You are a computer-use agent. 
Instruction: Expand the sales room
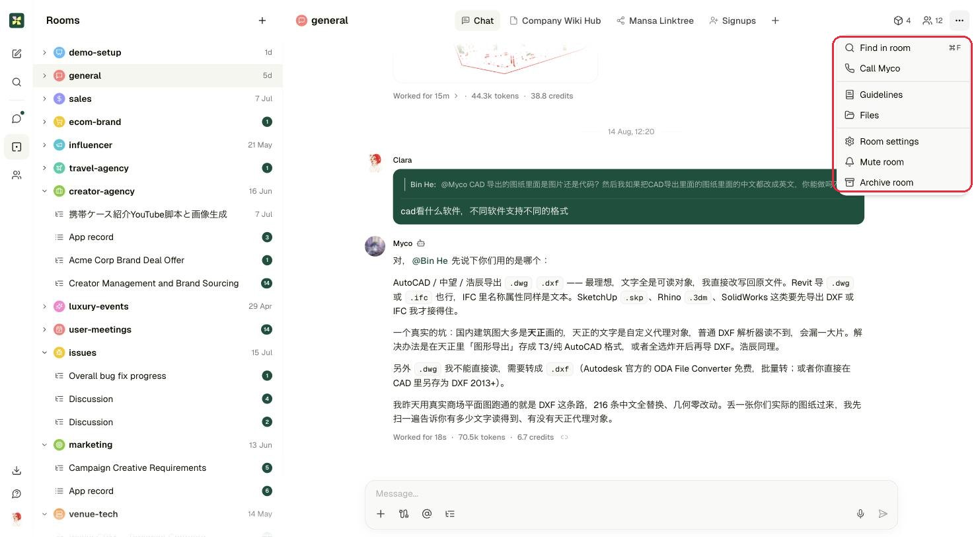(x=44, y=99)
